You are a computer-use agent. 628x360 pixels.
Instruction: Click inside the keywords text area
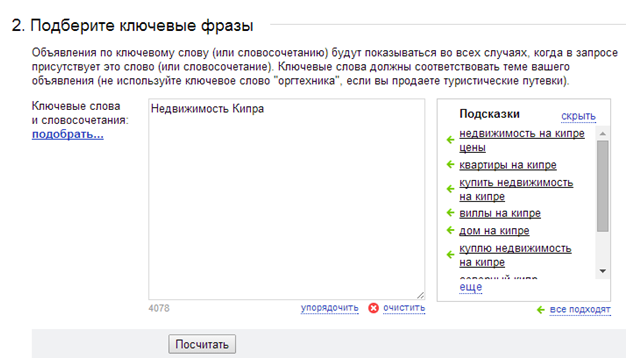click(x=287, y=199)
